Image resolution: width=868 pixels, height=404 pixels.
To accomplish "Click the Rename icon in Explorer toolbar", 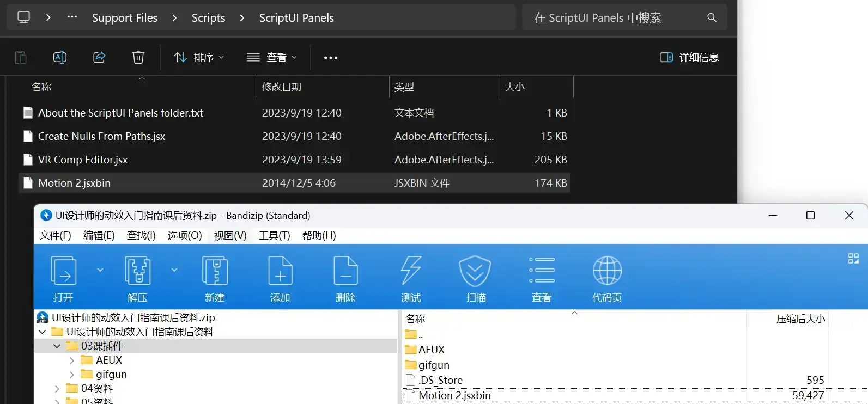I will pyautogui.click(x=60, y=57).
